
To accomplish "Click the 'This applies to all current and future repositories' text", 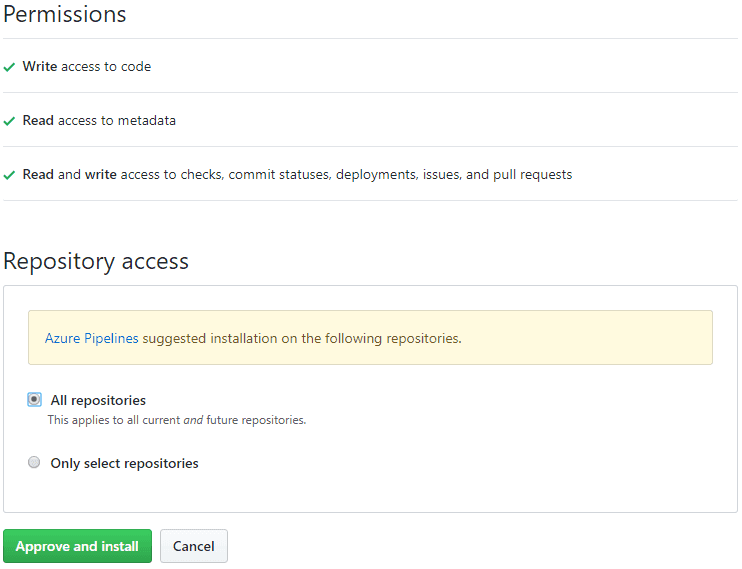I will pyautogui.click(x=177, y=420).
